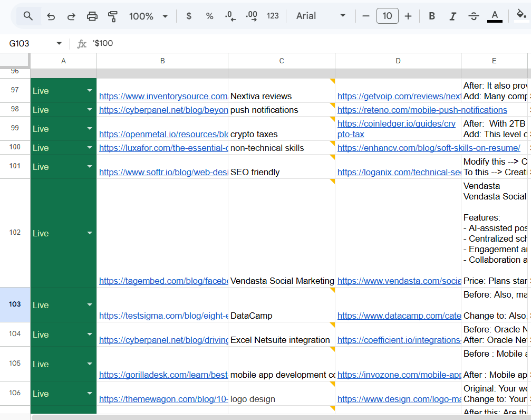Open more number formats (123)
Viewport: 531px width, 420px height.
pos(273,16)
